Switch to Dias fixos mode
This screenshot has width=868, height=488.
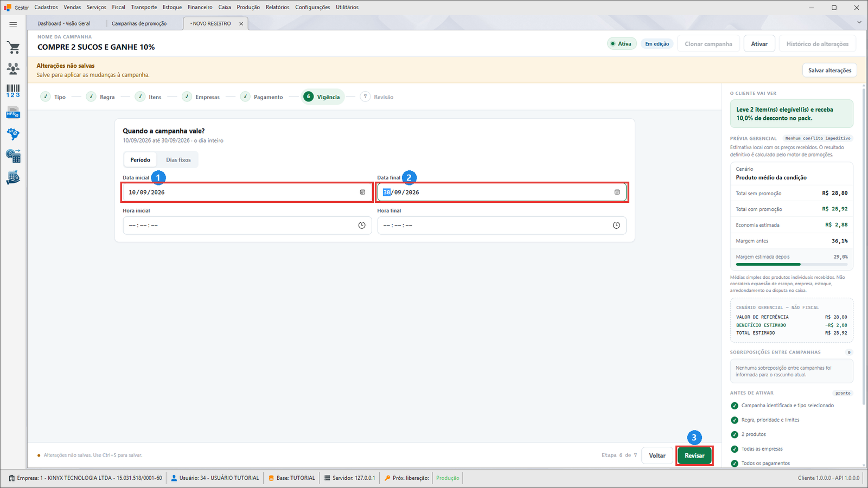(178, 160)
